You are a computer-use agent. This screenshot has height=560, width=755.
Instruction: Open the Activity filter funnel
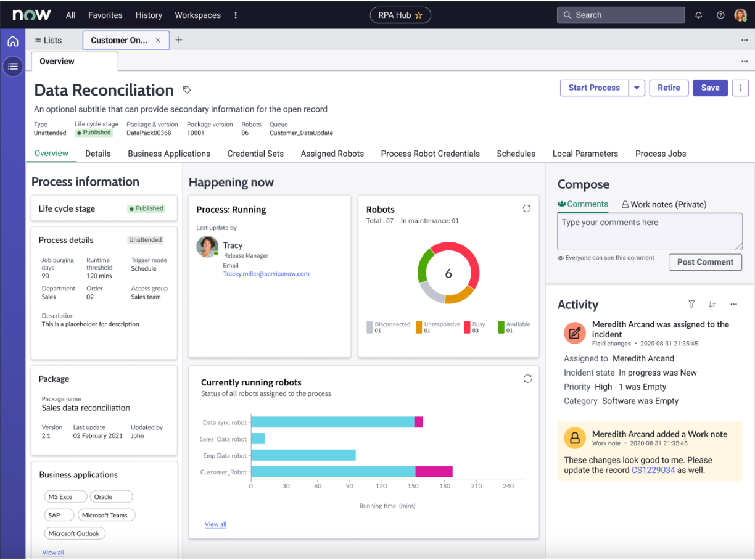click(691, 304)
